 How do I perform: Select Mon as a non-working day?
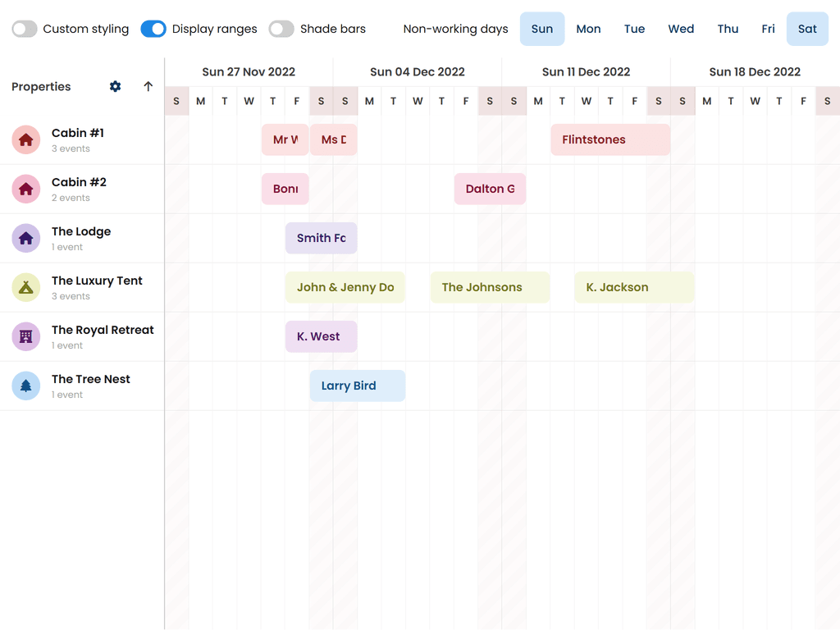[x=588, y=29]
